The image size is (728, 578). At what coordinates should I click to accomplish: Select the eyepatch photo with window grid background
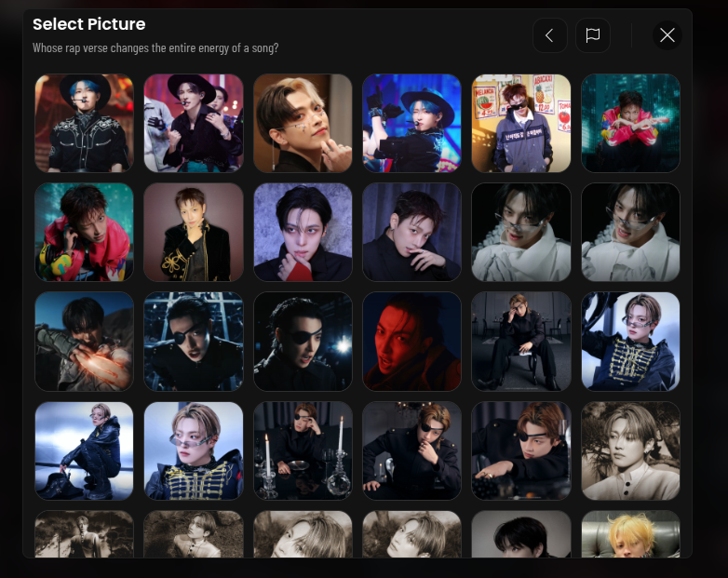[194, 342]
